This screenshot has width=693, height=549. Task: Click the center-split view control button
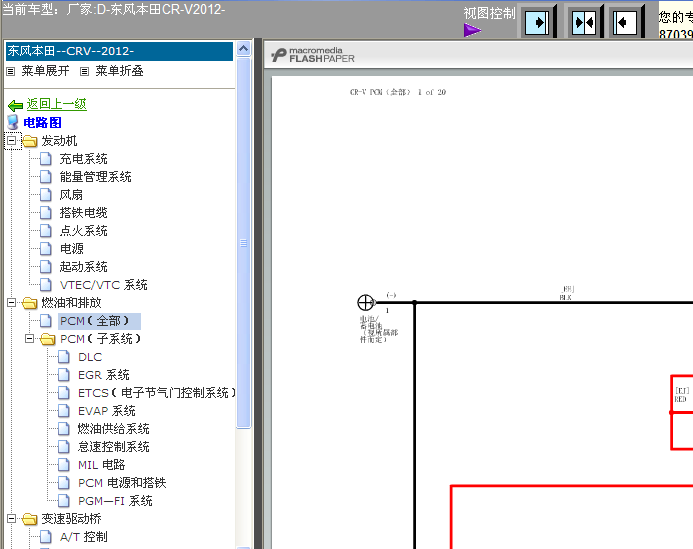click(x=584, y=22)
